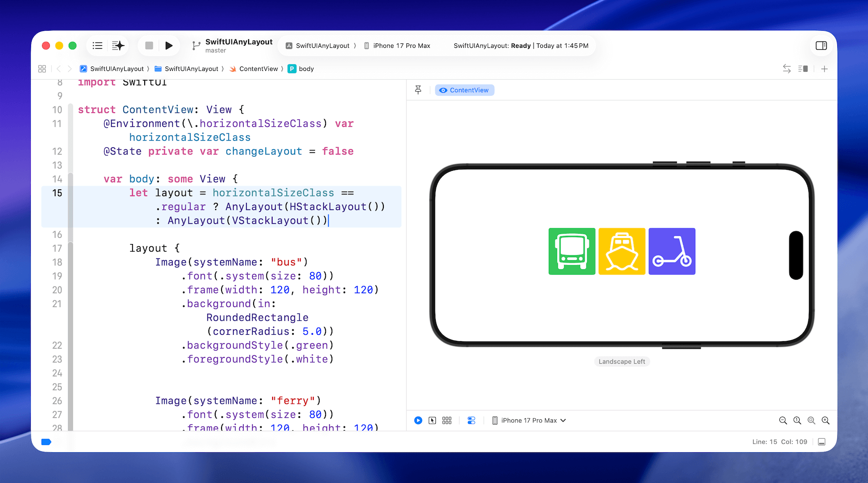The height and width of the screenshot is (483, 868).
Task: Zoom in the preview canvas
Action: click(x=826, y=420)
